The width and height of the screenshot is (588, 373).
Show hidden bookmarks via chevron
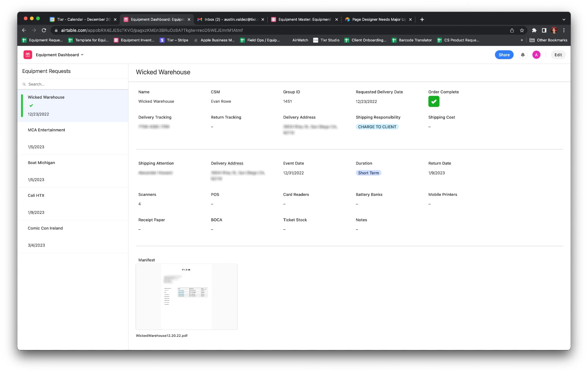pos(522,40)
